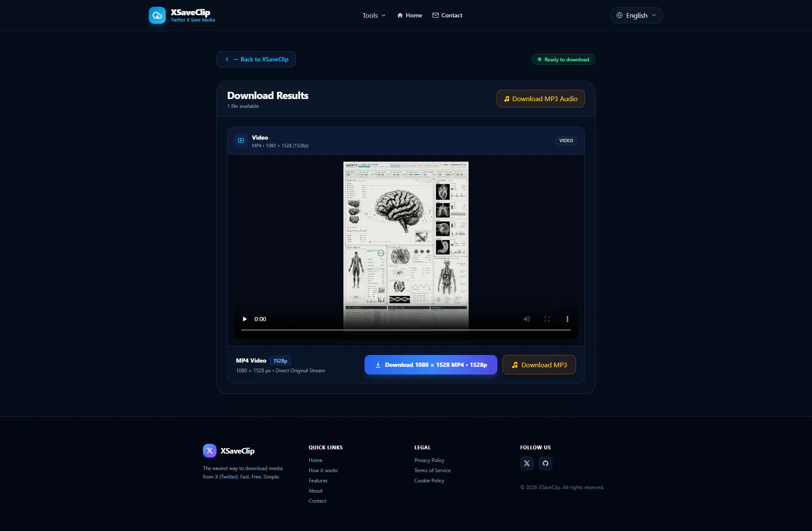Viewport: 812px width, 531px height.
Task: Visit the GitHub social icon
Action: coord(546,463)
